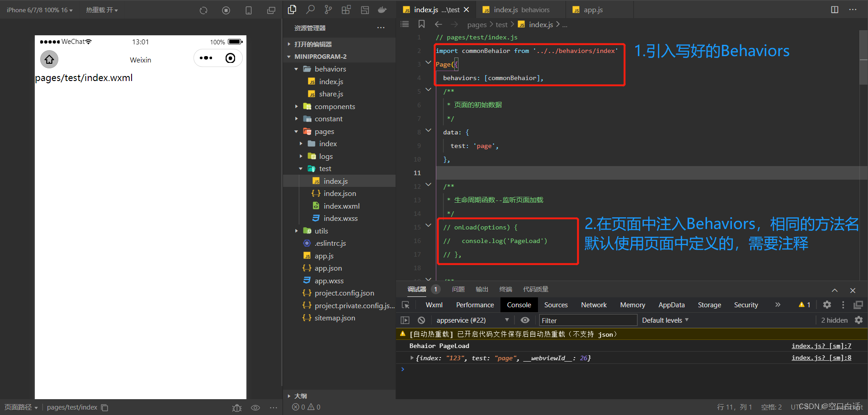Open the console settings gear icon
Viewport: 868px width, 415px height.
(859, 320)
